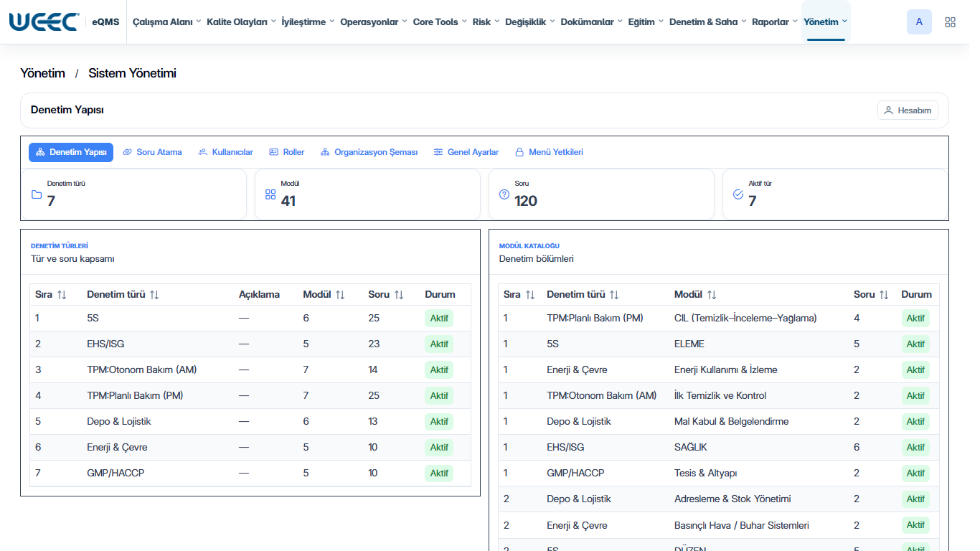Switch to the Soru Atama tab
Image resolution: width=980 pixels, height=551 pixels.
[152, 152]
